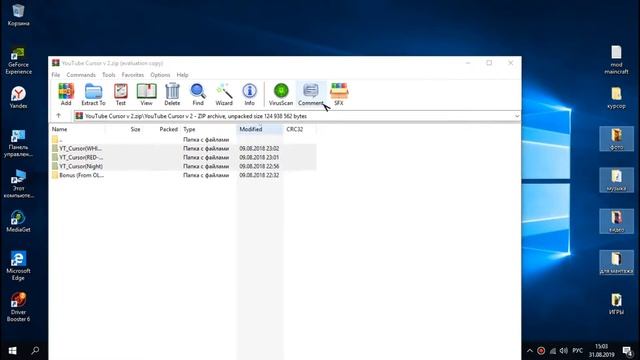The image size is (640, 360).
Task: Select the курсор desktop folder
Action: pos(616,98)
